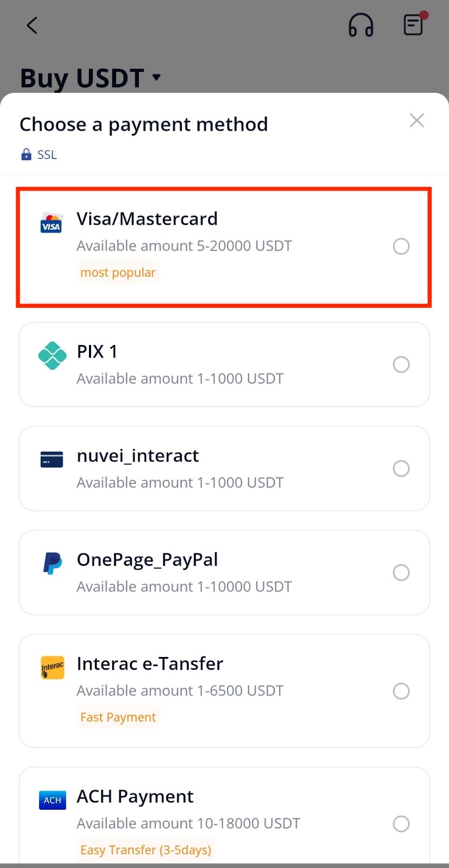Tap the back arrow icon
This screenshot has height=868, width=449.
[33, 25]
